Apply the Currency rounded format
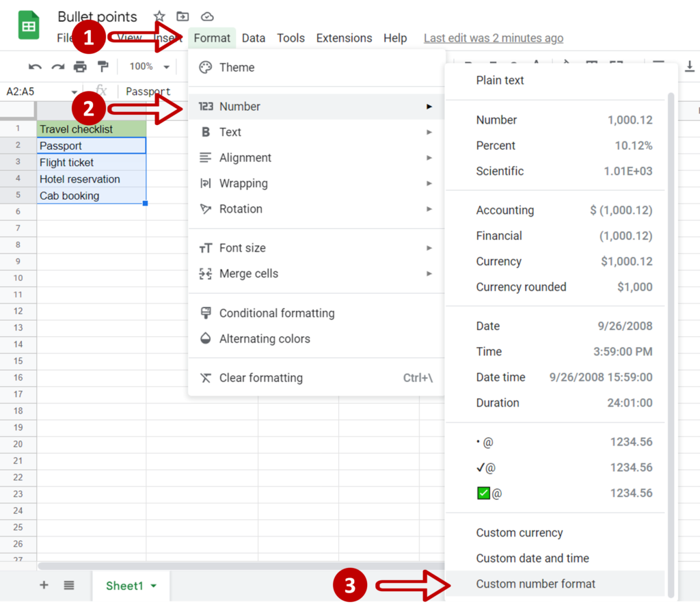Viewport: 700px width, 613px height. [555, 287]
